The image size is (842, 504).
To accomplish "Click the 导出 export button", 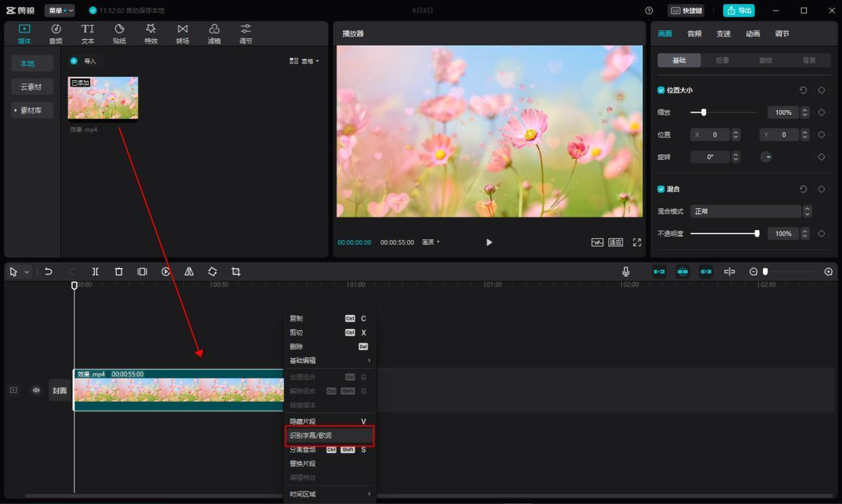I will click(x=738, y=10).
